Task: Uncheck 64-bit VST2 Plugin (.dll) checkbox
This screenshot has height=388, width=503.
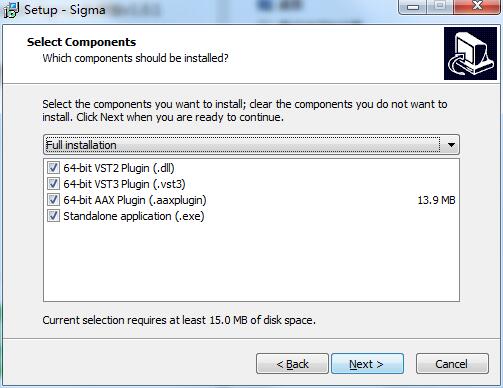Action: [x=53, y=168]
